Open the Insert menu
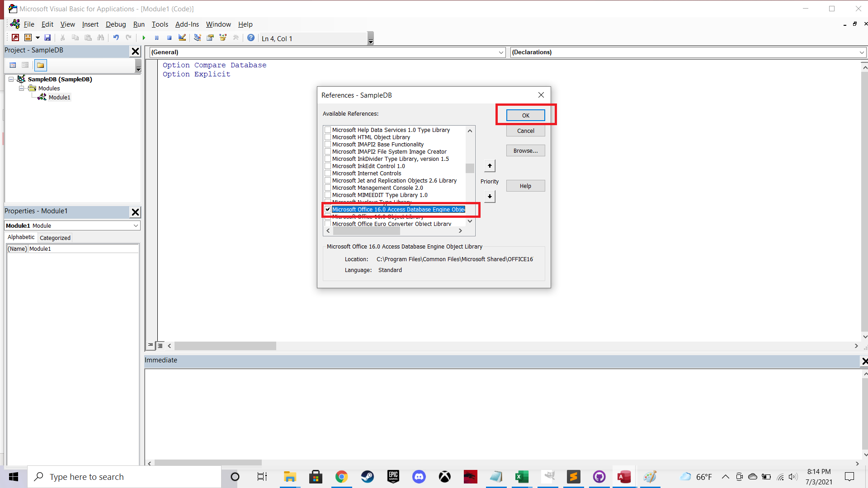The height and width of the screenshot is (488, 868). (x=90, y=24)
